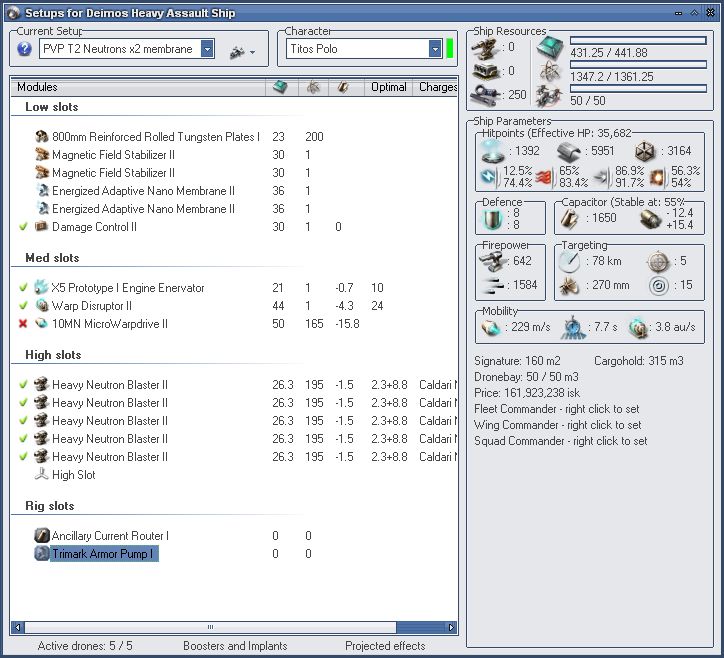Click Wing Commander right click to set
Viewport: 724px width, 658px height.
coord(557,424)
